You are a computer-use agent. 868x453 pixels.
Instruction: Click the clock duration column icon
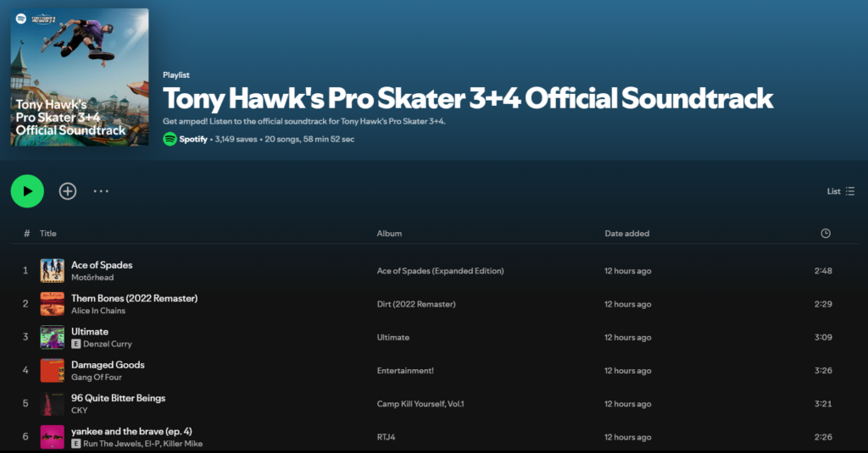(x=826, y=234)
